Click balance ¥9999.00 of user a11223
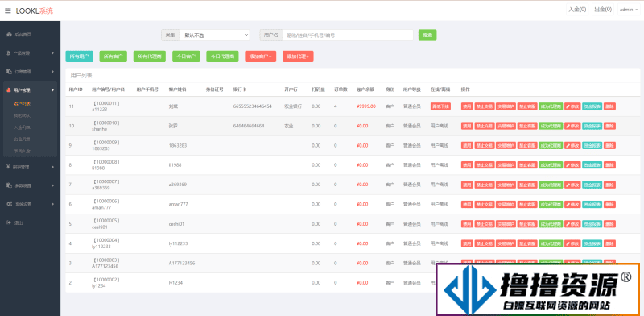 coord(366,106)
